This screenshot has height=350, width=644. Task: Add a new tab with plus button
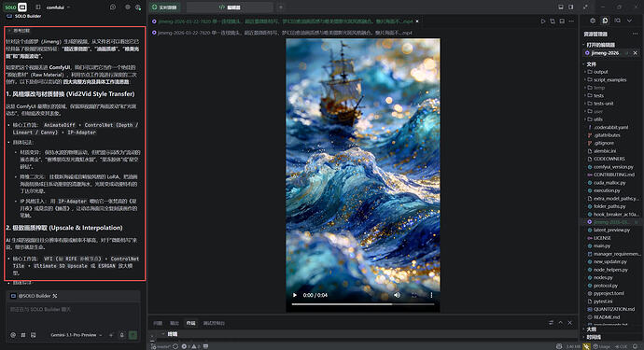281,7
